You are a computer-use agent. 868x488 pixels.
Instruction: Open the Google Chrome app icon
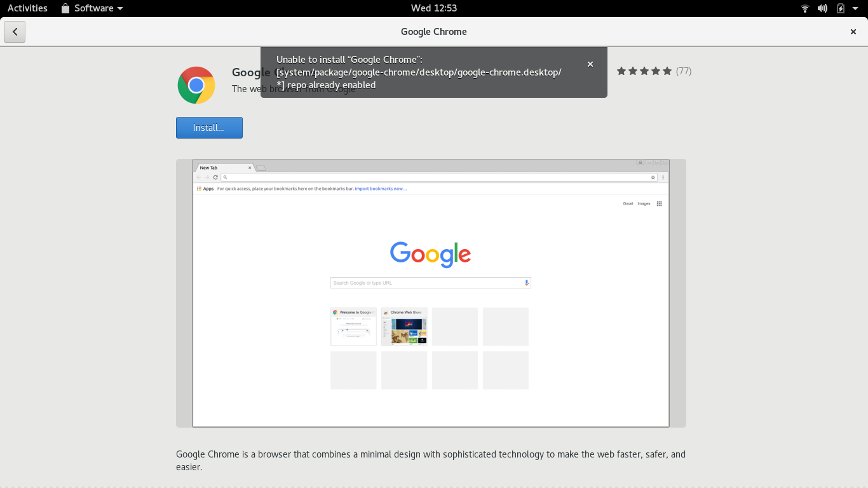point(196,85)
